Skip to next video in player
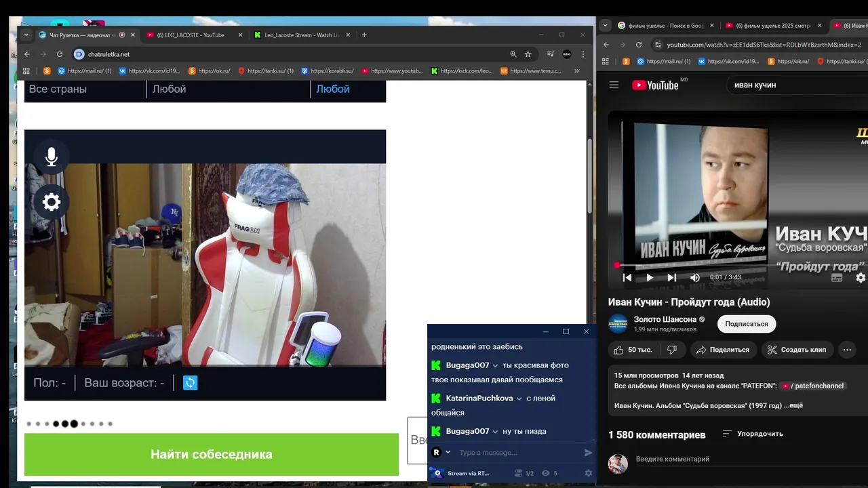Viewport: 868px width, 488px height. pyautogui.click(x=671, y=277)
